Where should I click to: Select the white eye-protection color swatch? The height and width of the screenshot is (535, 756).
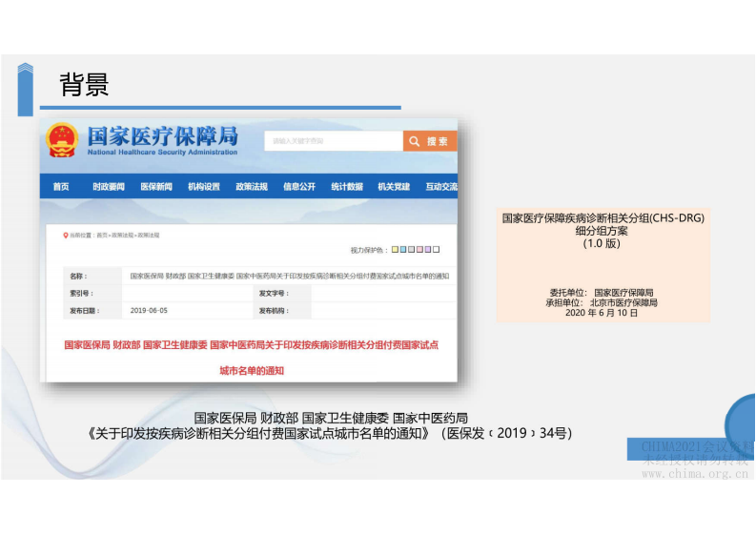click(436, 250)
